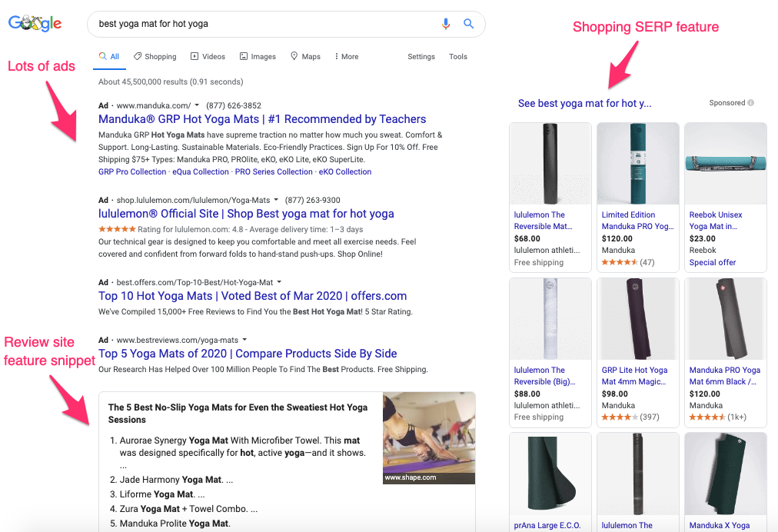This screenshot has height=532, width=778.
Task: Expand the shop.lululemon.com ad dropdown arrow
Action: click(276, 200)
